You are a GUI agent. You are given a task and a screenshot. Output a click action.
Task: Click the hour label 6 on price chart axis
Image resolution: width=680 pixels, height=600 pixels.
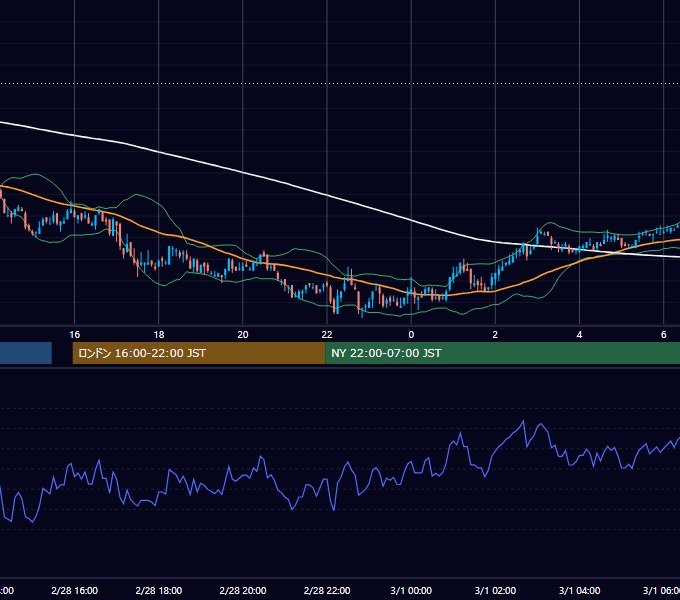664,335
